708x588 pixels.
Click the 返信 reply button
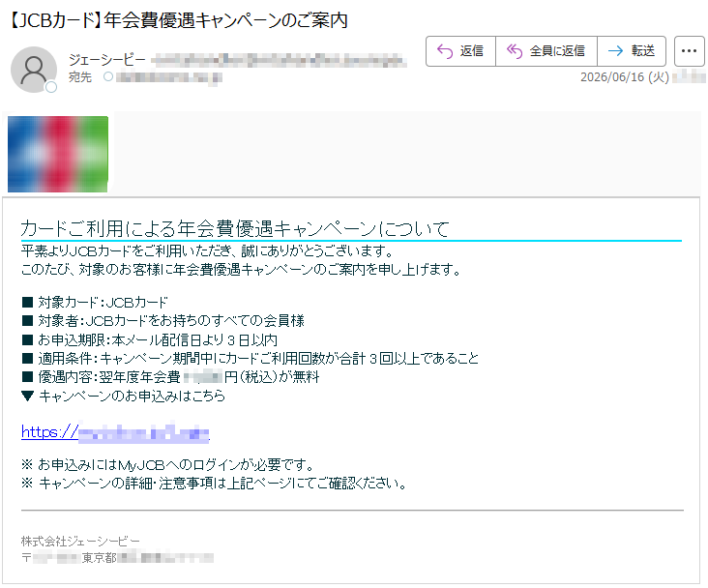[460, 51]
